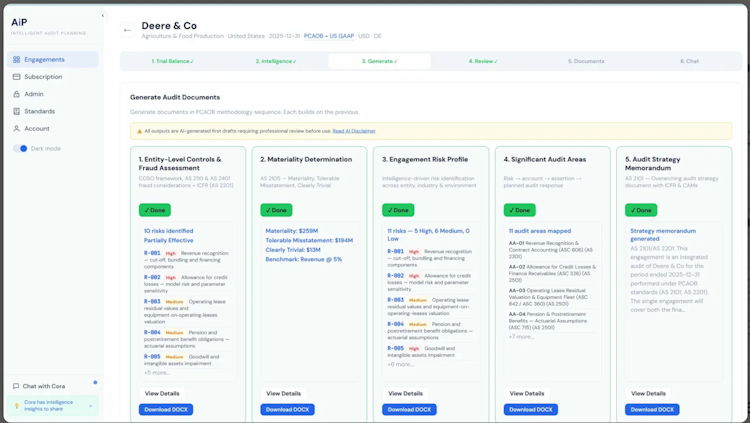The width and height of the screenshot is (750, 423).
Task: Download DOCX for Materiality Determination
Action: coord(287,410)
